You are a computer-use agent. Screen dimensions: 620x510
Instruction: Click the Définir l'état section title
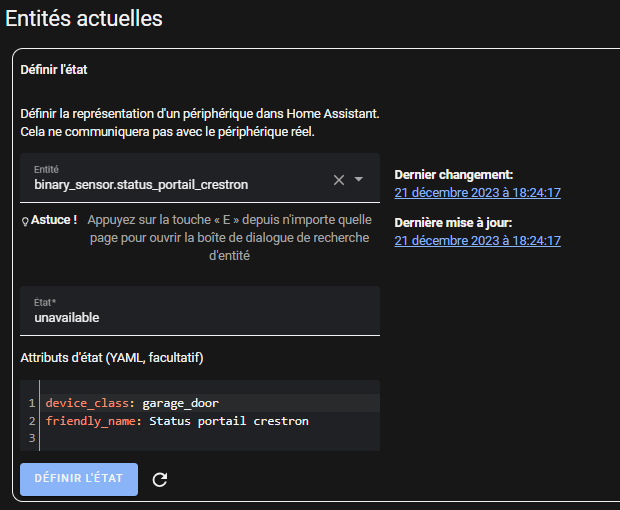click(57, 70)
